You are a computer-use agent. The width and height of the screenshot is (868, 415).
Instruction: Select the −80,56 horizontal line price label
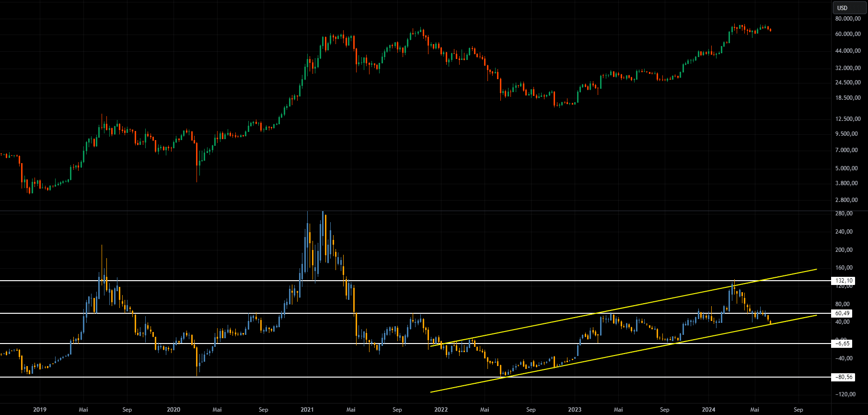tap(843, 377)
